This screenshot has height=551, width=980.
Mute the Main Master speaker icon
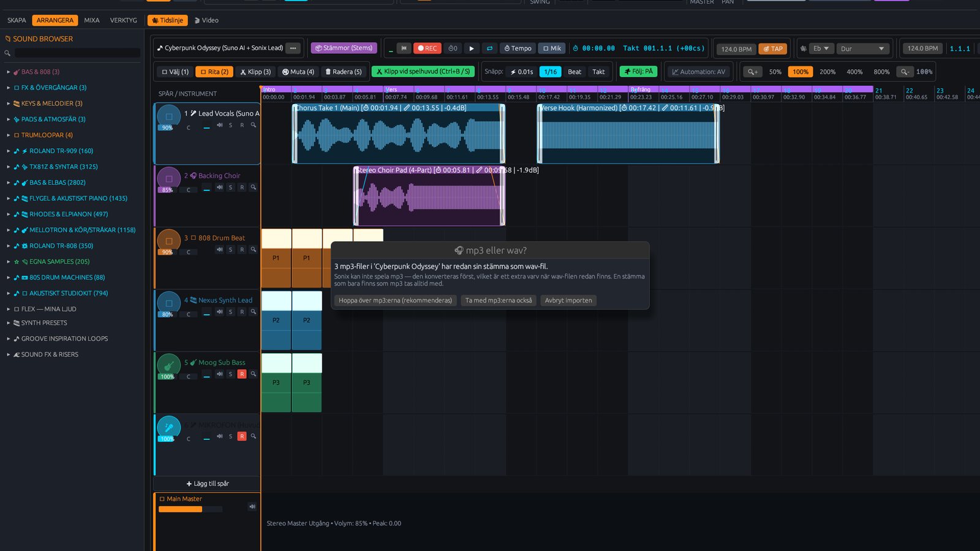click(252, 506)
